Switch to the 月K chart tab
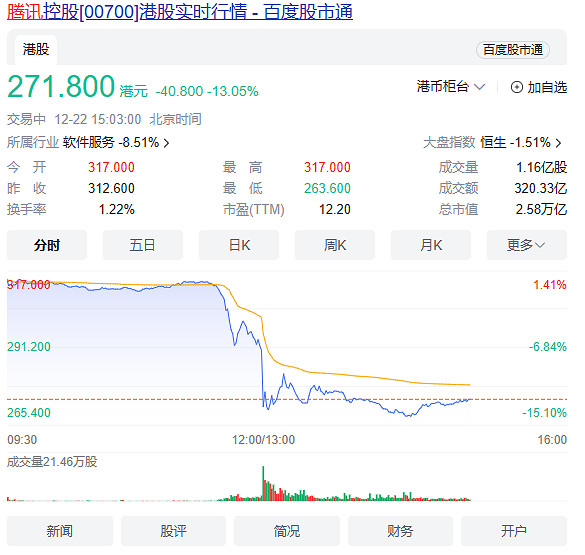585x555 pixels. pos(431,245)
